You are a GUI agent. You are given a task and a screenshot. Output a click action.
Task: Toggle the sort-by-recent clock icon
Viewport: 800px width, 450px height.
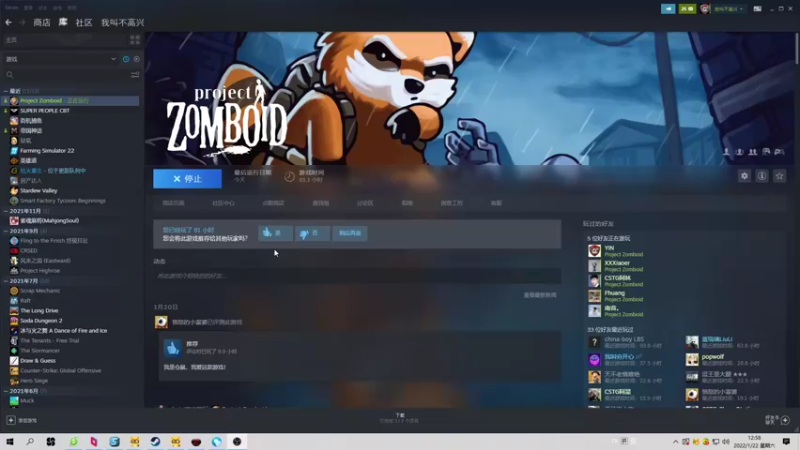(126, 59)
